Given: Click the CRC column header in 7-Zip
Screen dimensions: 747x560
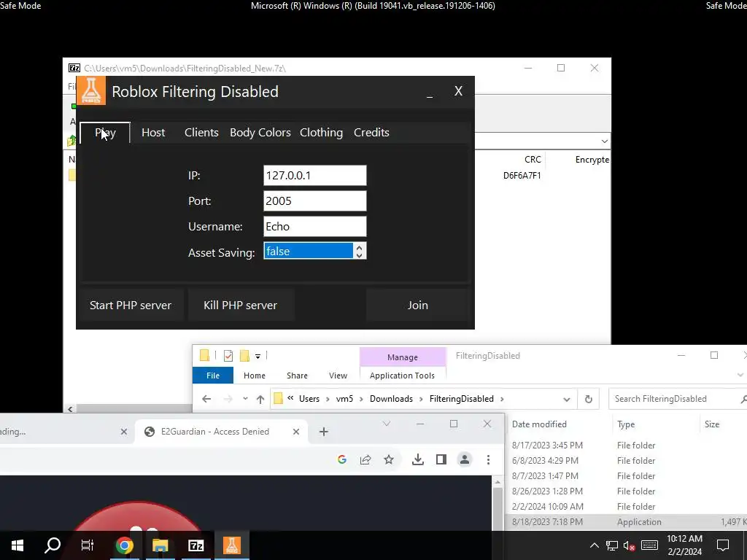Looking at the screenshot, I should pyautogui.click(x=532, y=160).
